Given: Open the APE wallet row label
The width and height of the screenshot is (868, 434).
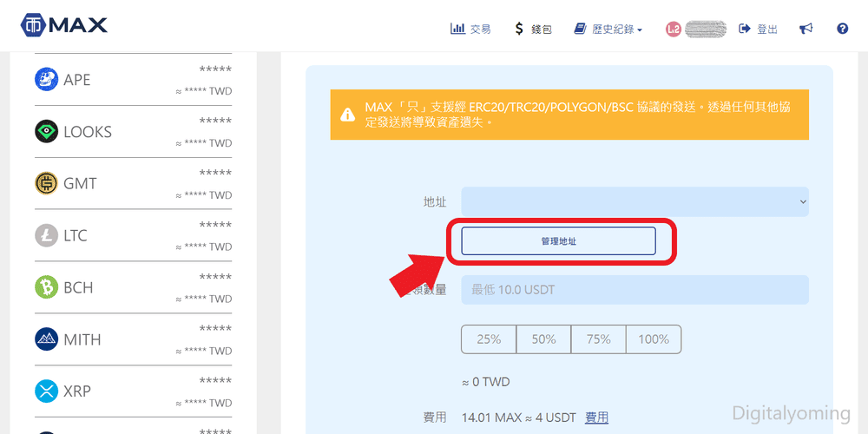Looking at the screenshot, I should 77,80.
